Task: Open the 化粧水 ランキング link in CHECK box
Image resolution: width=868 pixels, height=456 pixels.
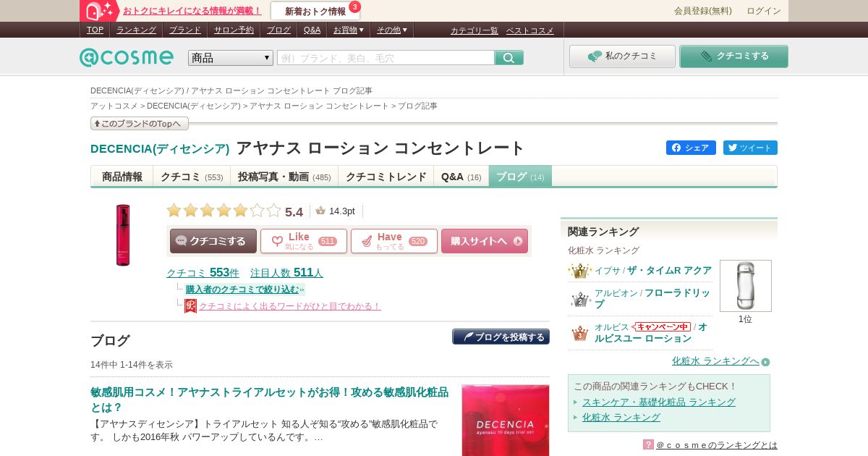Action: pos(621,417)
